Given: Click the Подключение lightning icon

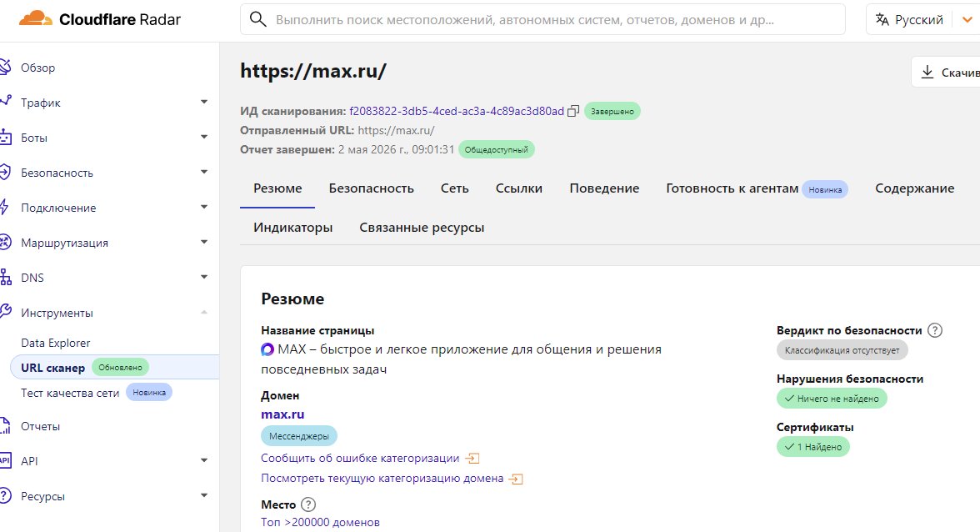Looking at the screenshot, I should 4,207.
